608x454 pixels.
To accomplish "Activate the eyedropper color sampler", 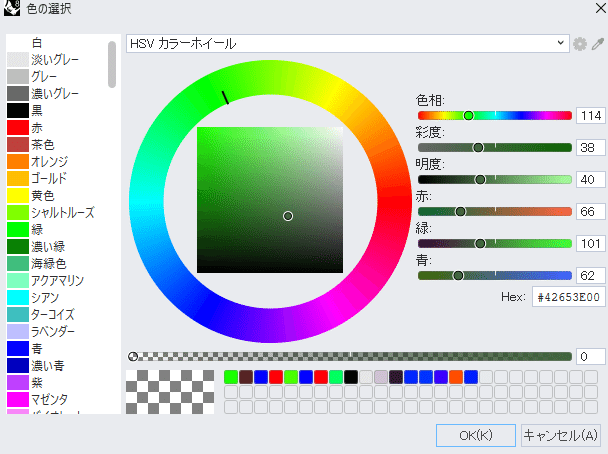I will (x=598, y=44).
